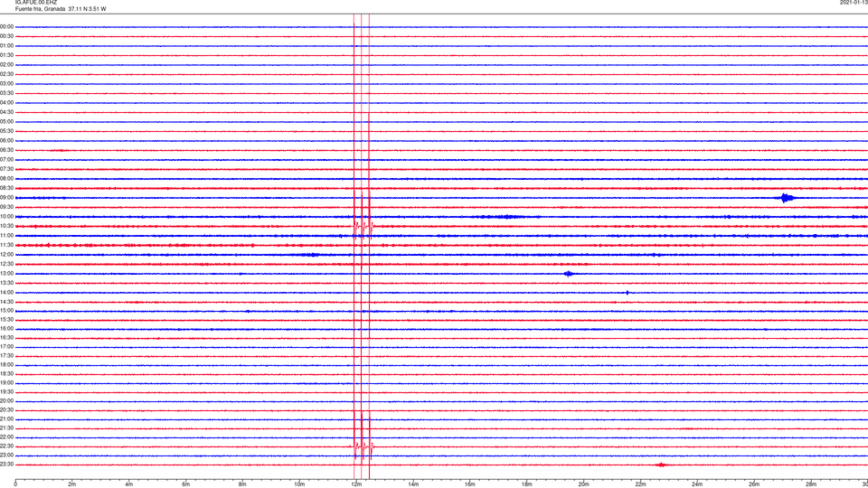Click the 15:30 trace time label
The width and height of the screenshot is (868, 488).
(6, 320)
